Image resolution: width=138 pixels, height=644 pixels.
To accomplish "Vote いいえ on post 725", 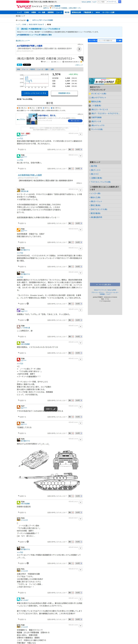I will pyautogui.click(x=79, y=496).
